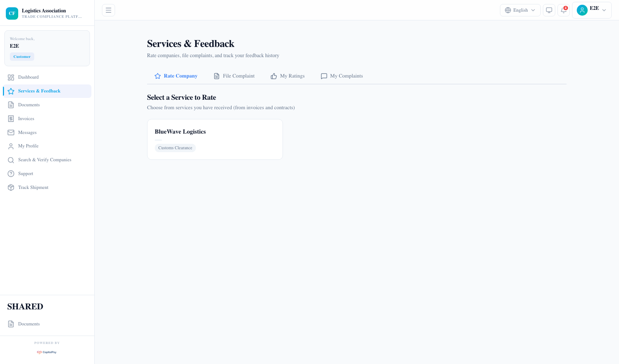Screen dimensions: 619x364
Task: Click the Track Shipment package icon
Action: [x=11, y=187]
